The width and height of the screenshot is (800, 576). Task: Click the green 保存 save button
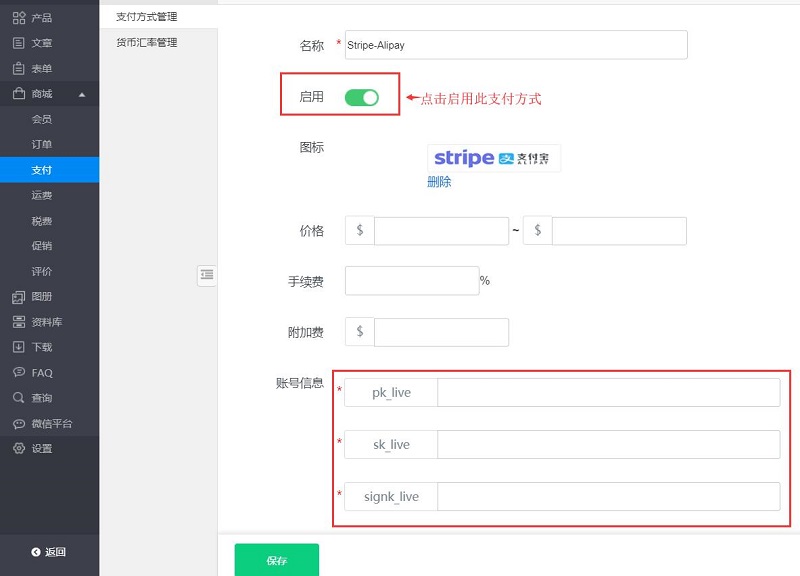pyautogui.click(x=276, y=559)
